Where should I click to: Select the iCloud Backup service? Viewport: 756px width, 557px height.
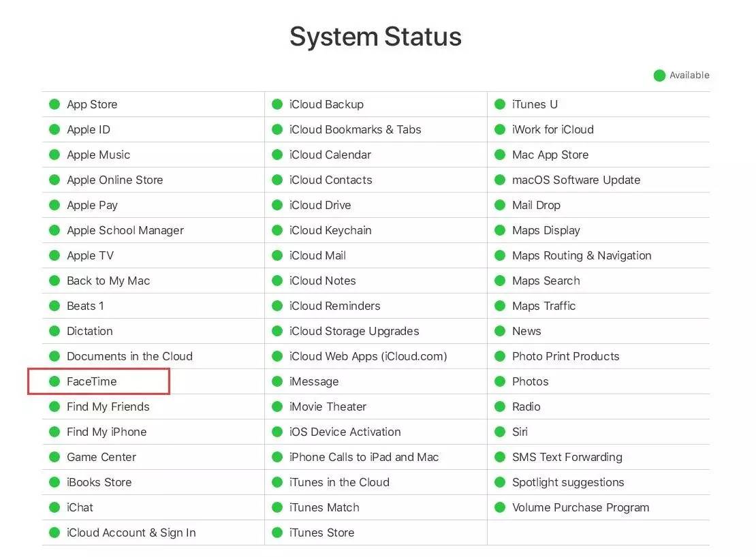pos(325,104)
